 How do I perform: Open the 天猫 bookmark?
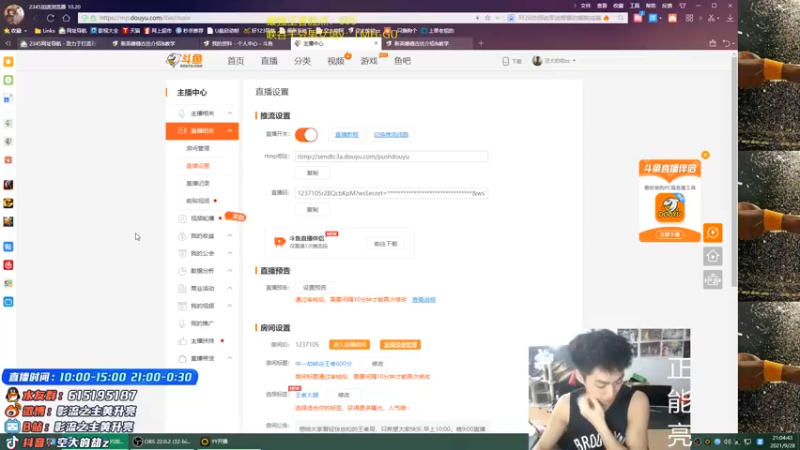(131, 31)
